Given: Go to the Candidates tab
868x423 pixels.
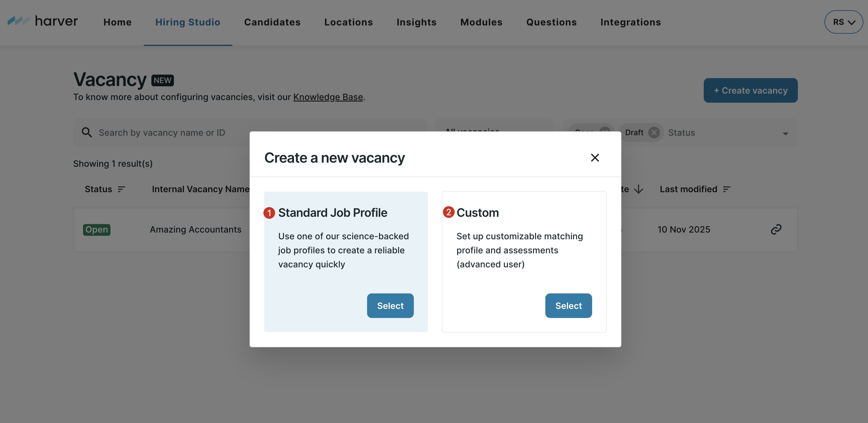Looking at the screenshot, I should [x=272, y=22].
